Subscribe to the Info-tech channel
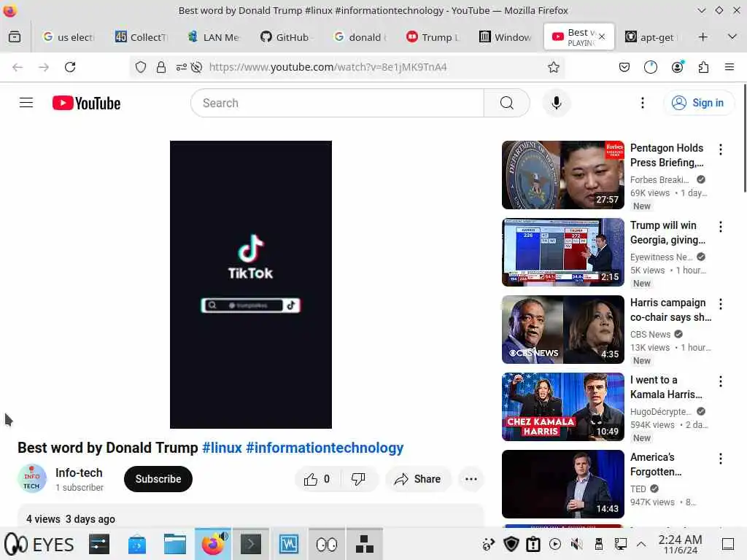747x560 pixels. [158, 479]
